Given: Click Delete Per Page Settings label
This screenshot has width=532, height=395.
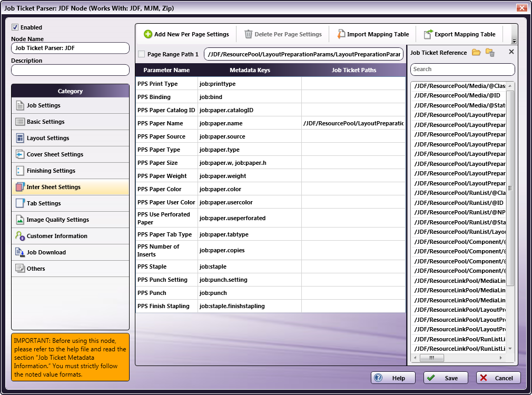Looking at the screenshot, I should [288, 34].
